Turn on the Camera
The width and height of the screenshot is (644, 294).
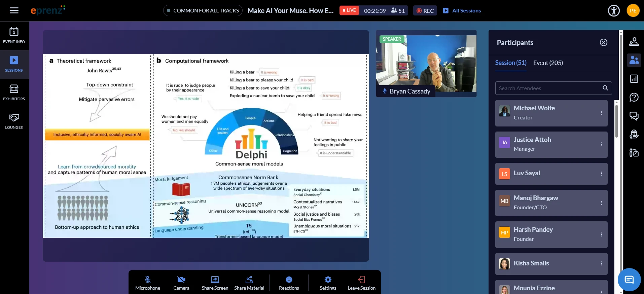click(181, 283)
